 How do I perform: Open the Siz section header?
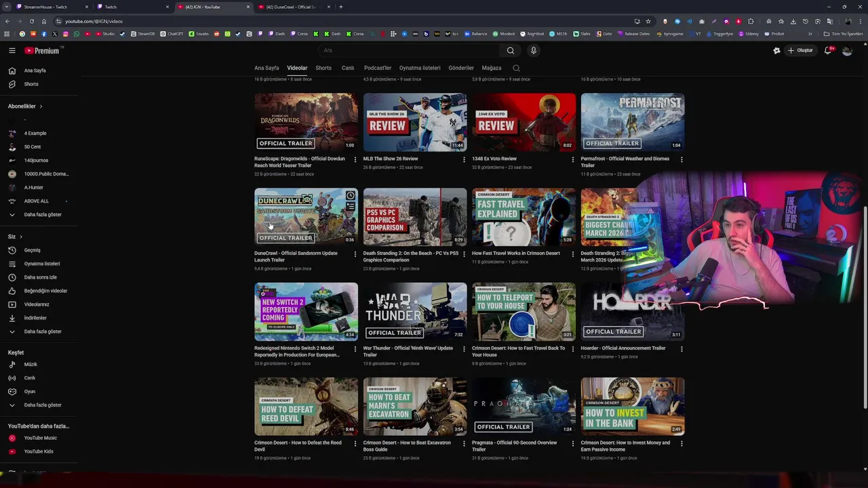click(15, 237)
